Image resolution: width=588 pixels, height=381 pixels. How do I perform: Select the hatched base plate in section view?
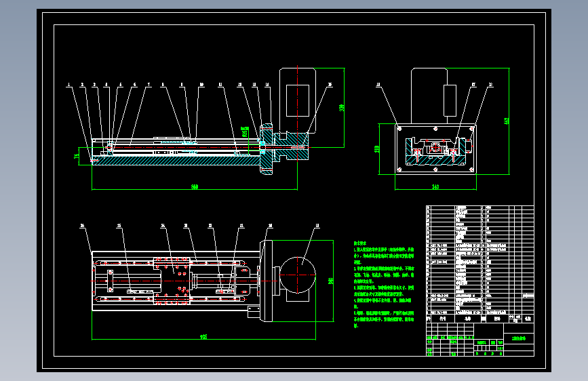tap(176, 161)
